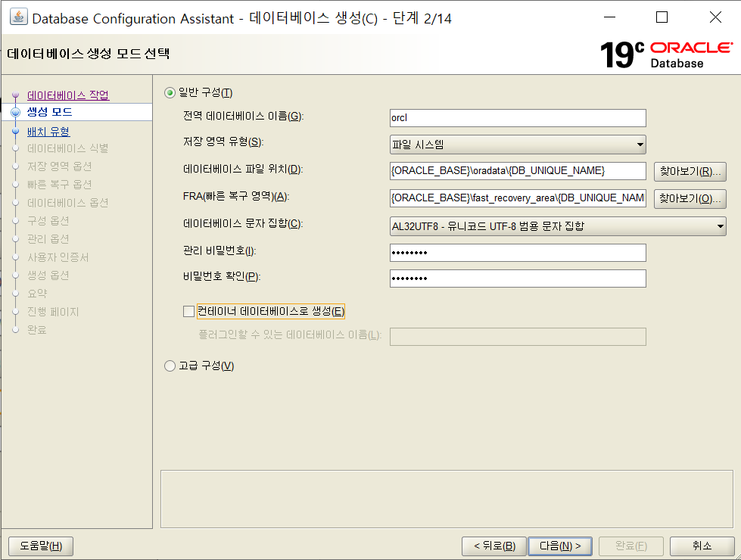741x560 pixels.
Task: Select the 고급 구성 radio button
Action: (170, 366)
